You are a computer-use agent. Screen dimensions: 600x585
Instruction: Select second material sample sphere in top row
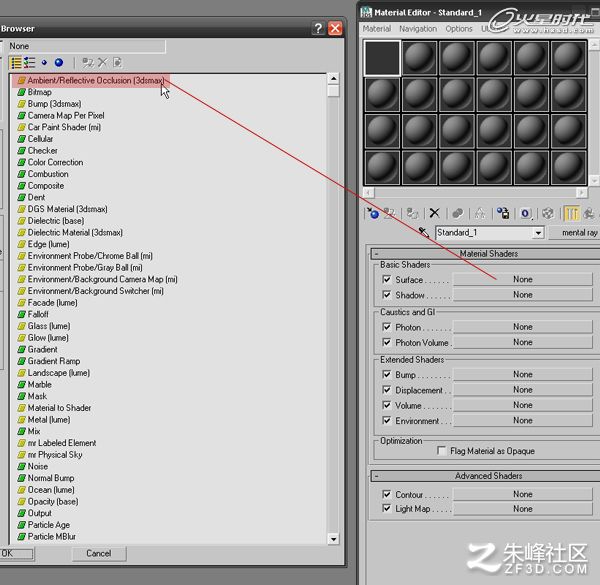click(x=419, y=58)
